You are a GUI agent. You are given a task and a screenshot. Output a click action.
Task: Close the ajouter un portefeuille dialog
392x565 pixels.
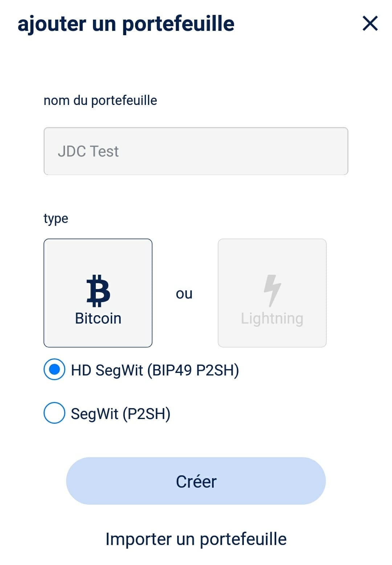tap(370, 24)
